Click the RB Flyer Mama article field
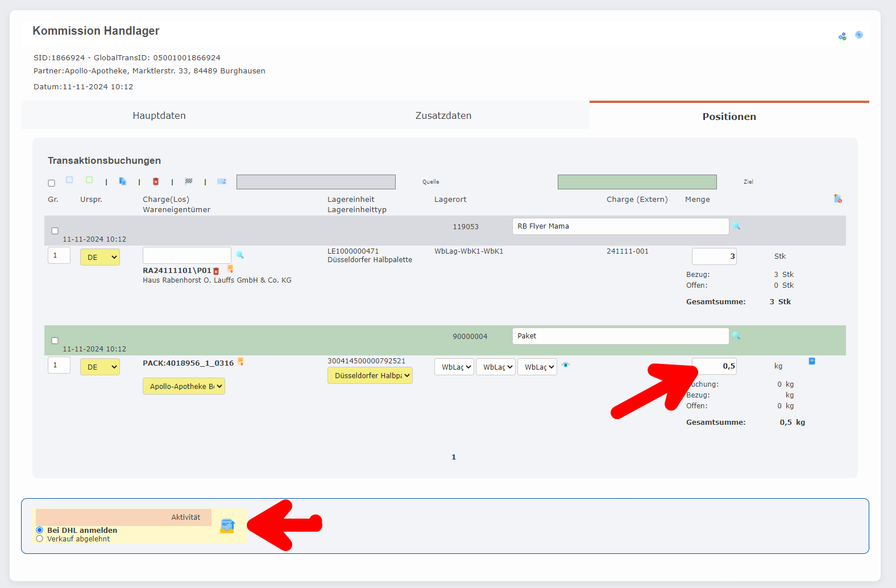896x588 pixels. pyautogui.click(x=621, y=226)
